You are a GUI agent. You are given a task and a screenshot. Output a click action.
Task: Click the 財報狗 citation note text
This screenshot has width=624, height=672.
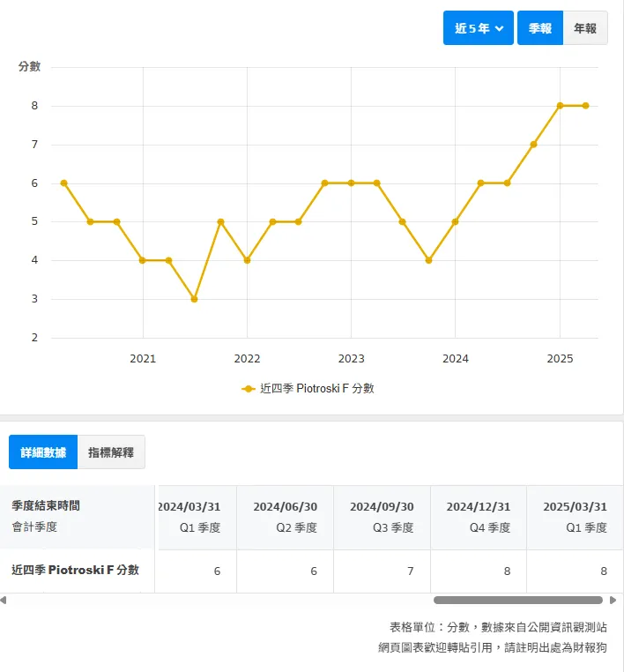(493, 647)
